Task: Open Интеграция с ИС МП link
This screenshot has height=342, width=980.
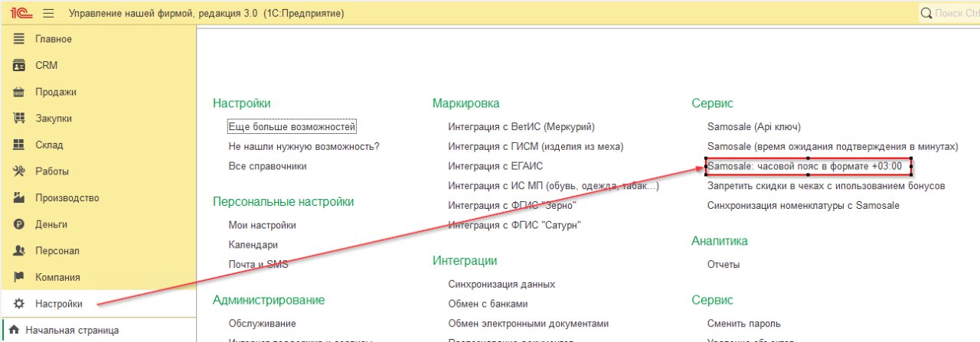Action: (554, 185)
